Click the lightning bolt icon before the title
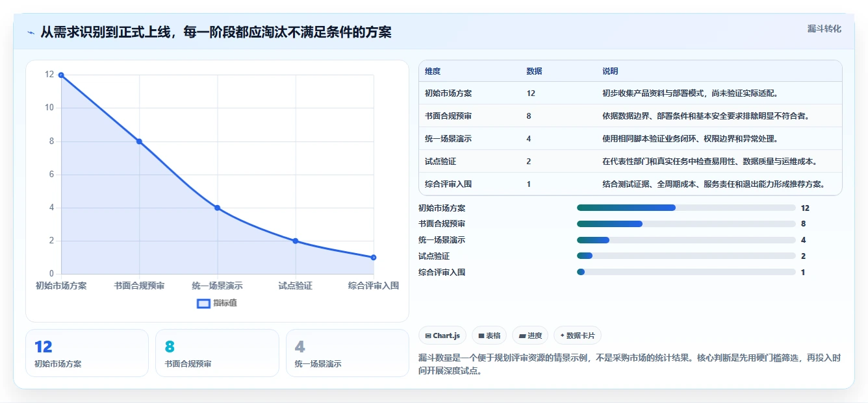The height and width of the screenshot is (403, 868). tap(31, 32)
